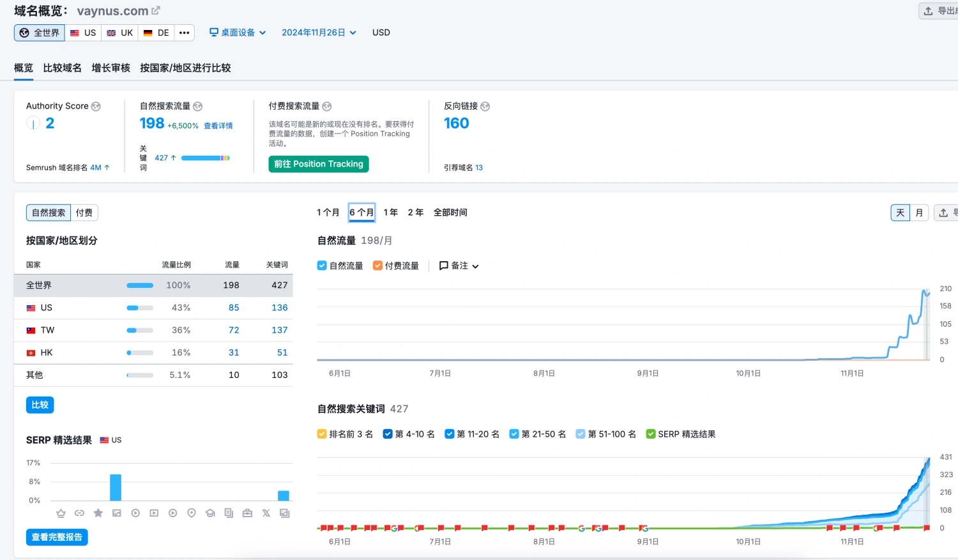958x560 pixels.
Task: Select the 付费 tab in left panel
Action: [84, 213]
